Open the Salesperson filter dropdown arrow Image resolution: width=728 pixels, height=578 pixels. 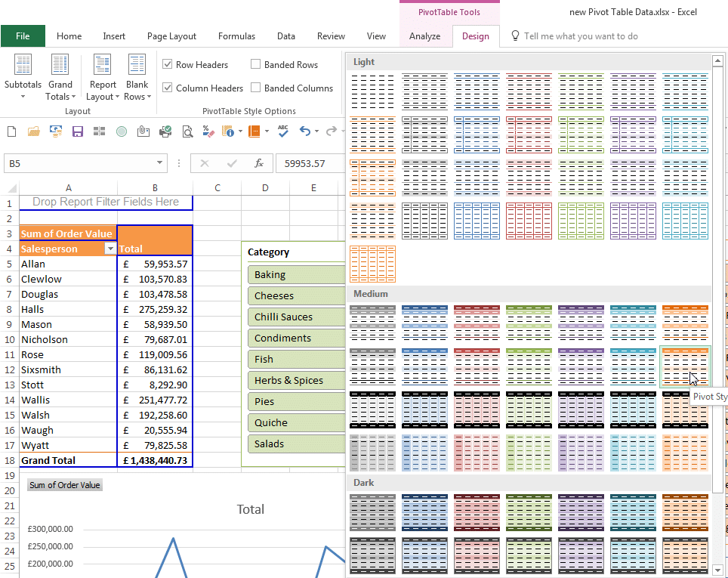(x=110, y=249)
